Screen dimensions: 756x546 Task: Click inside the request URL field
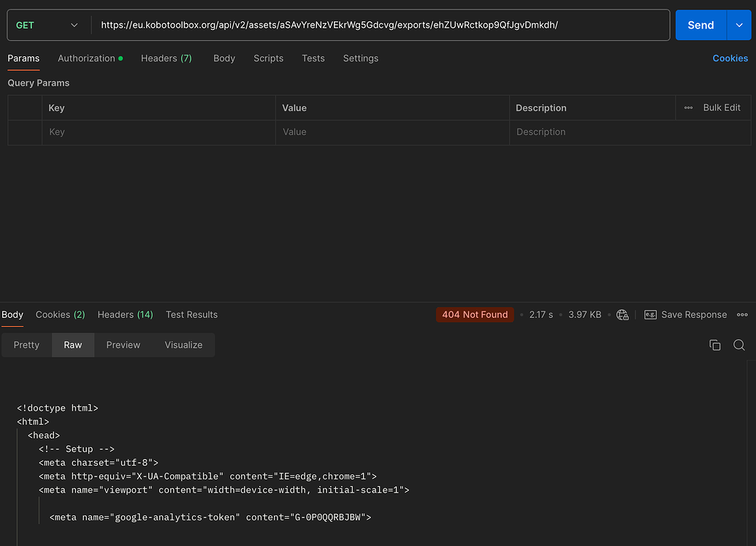[x=365, y=24]
